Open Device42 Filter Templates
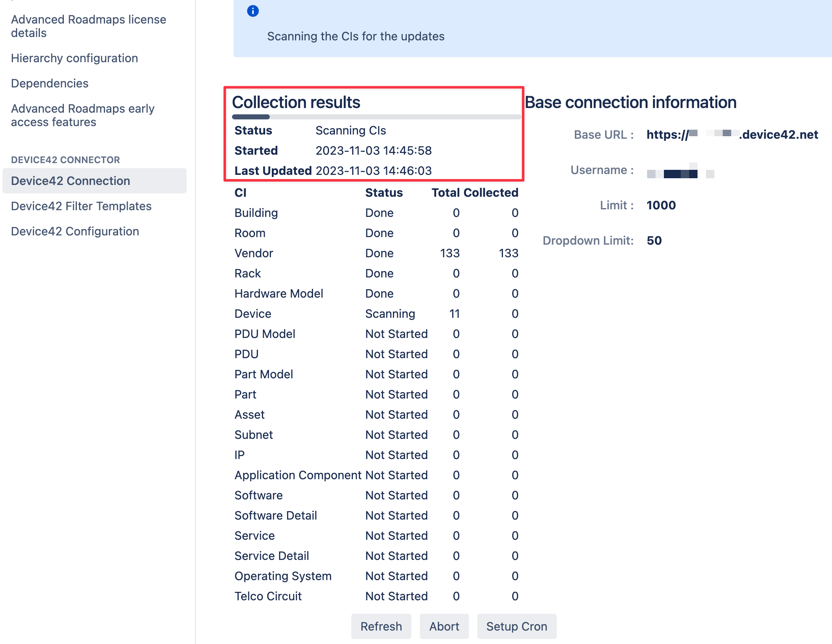Viewport: 832px width, 644px height. click(x=81, y=206)
